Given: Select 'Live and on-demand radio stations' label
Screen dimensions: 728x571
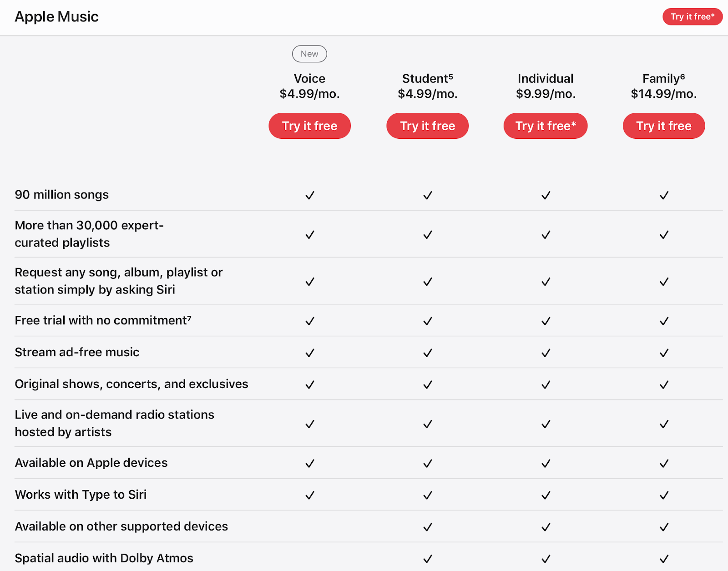Looking at the screenshot, I should (x=114, y=423).
